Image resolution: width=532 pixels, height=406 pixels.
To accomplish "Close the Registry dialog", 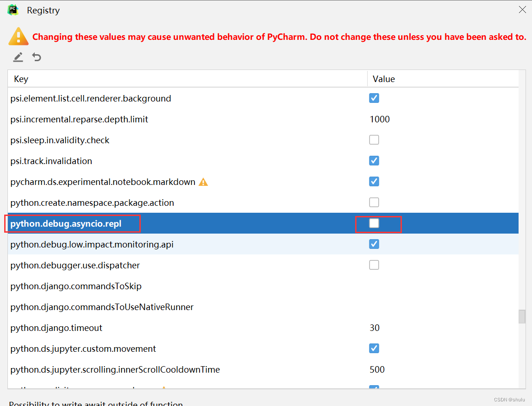I will pyautogui.click(x=522, y=10).
